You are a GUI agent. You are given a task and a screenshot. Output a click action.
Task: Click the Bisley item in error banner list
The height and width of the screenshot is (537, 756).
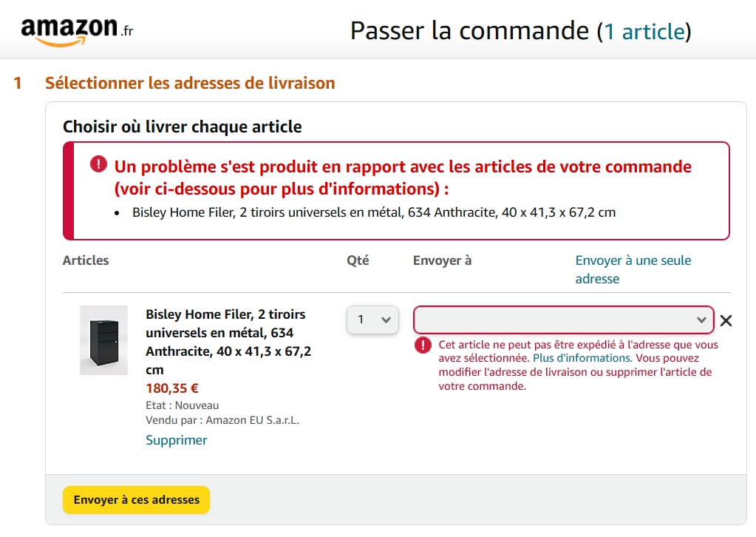tap(374, 212)
